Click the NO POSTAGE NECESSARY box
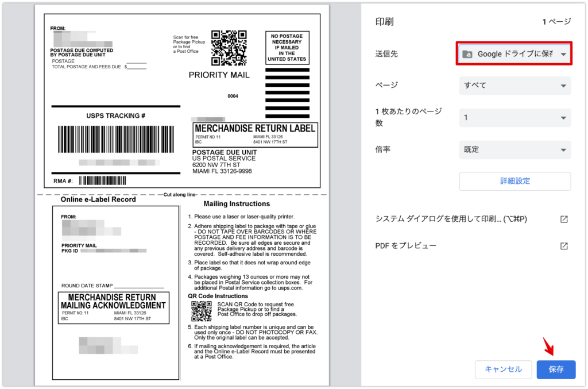 (x=287, y=48)
